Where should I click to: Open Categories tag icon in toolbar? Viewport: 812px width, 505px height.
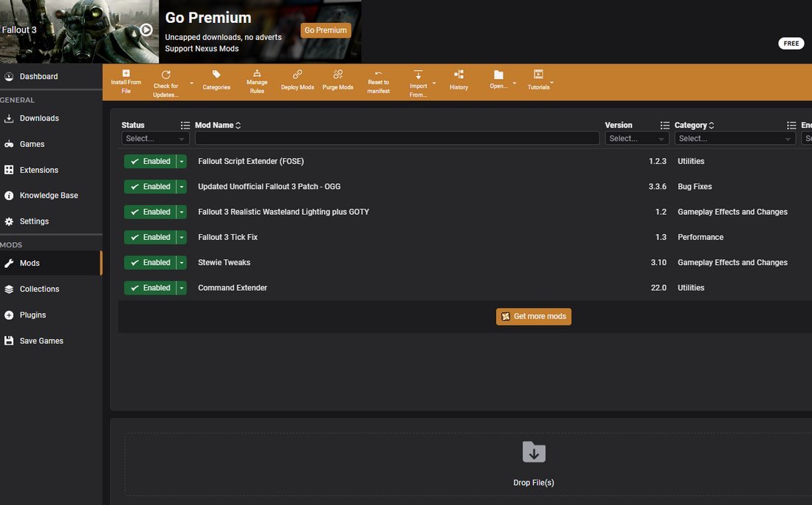tap(216, 74)
